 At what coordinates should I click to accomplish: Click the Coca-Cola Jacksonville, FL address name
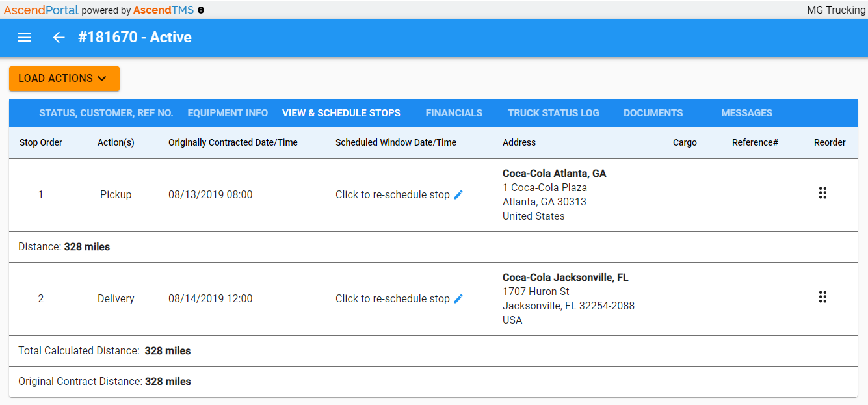point(565,278)
